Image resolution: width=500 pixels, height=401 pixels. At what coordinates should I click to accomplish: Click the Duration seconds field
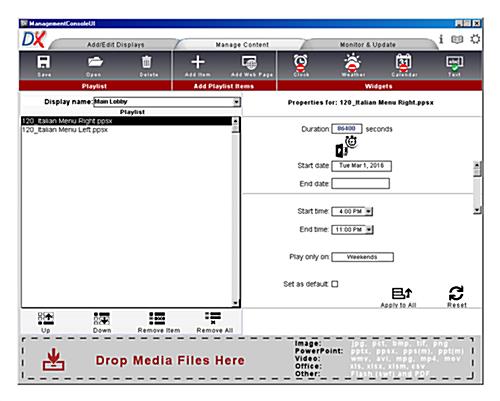(347, 129)
